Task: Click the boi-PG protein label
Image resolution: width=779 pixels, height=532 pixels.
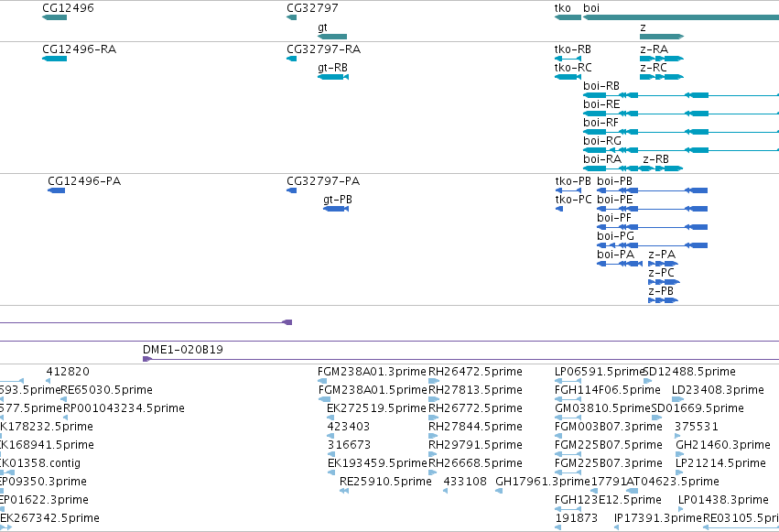Action: click(x=615, y=236)
